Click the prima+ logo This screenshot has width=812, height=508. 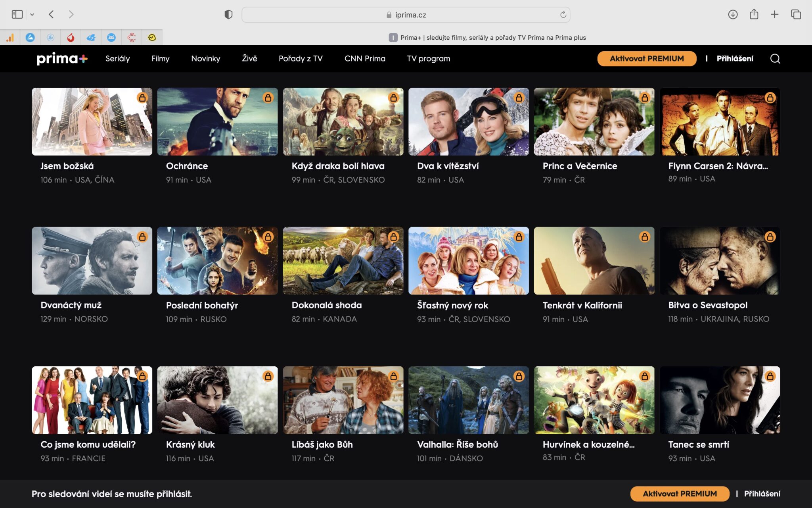tap(62, 59)
